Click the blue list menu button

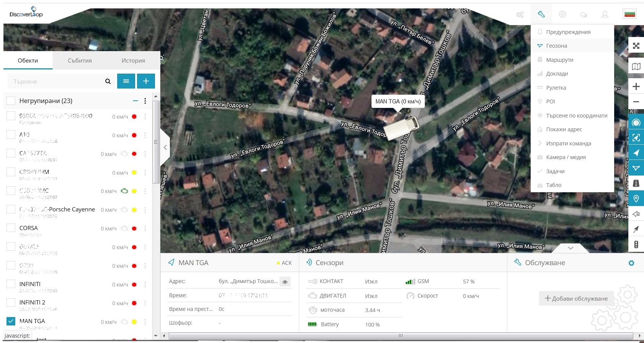(x=126, y=81)
